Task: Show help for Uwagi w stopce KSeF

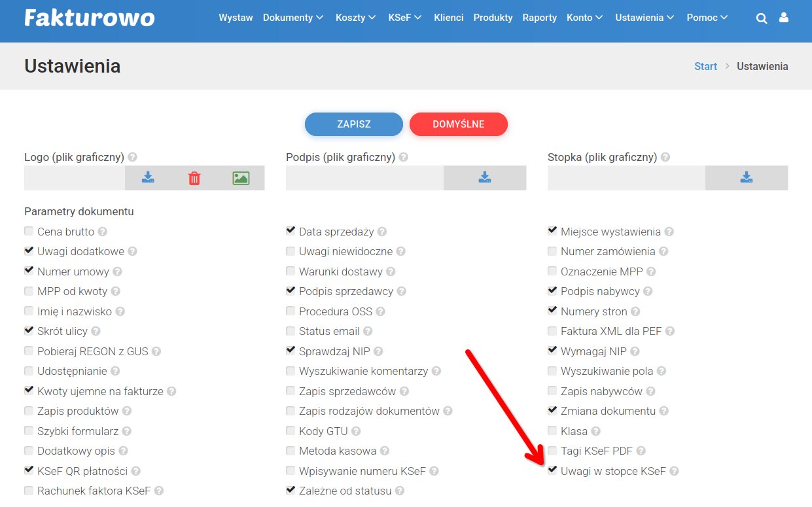Action: coord(675,471)
